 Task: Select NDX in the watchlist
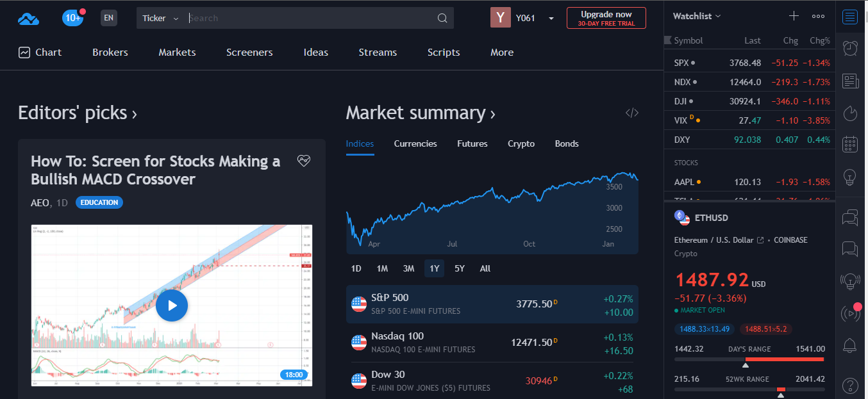point(750,82)
